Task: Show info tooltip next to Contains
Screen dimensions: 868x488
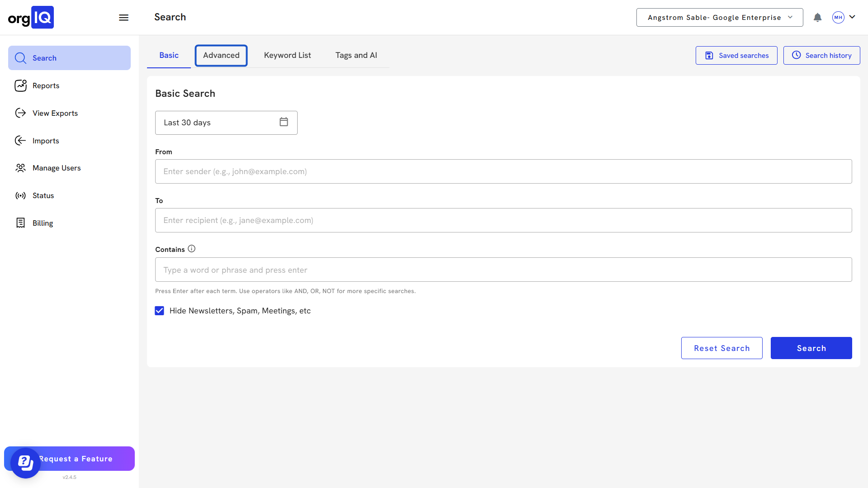Action: pos(192,249)
